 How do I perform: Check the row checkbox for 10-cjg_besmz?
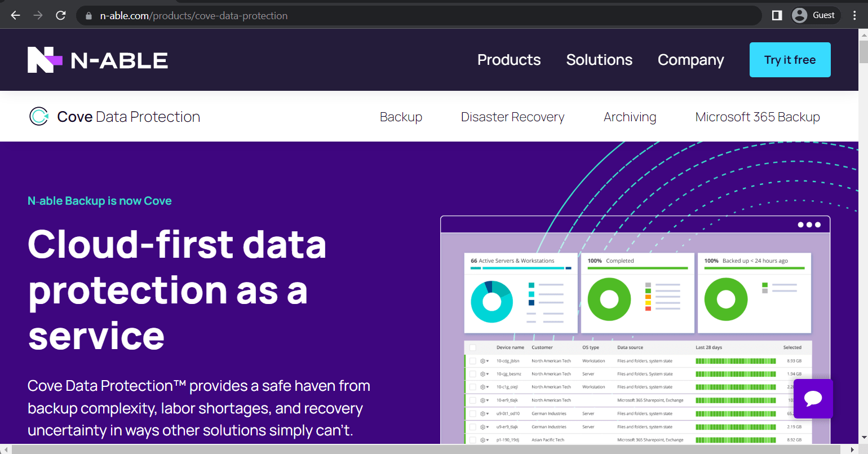point(472,374)
